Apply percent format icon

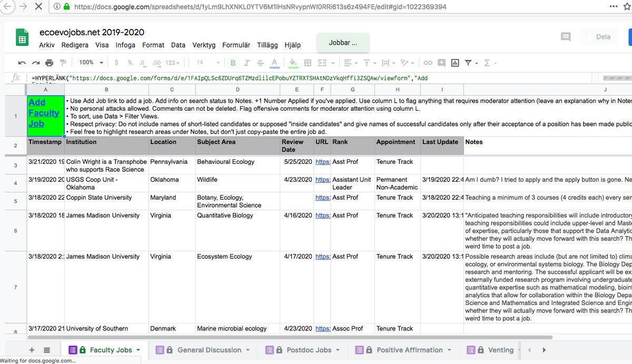(130, 63)
